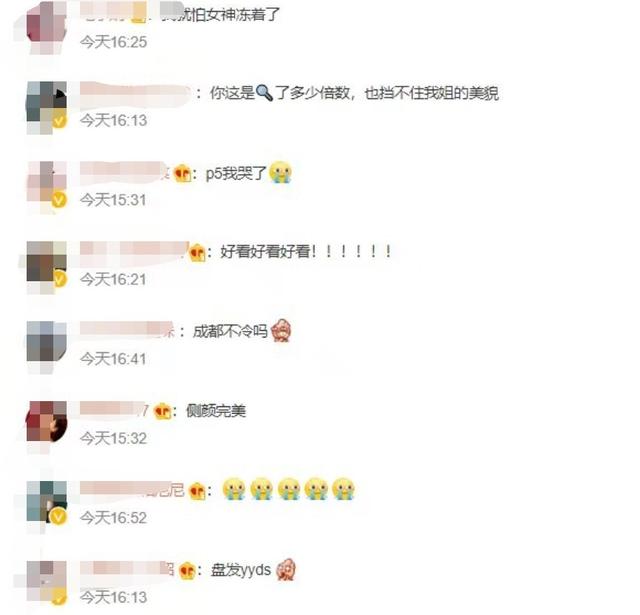Click the first crying emoji in the 16:52 comment
This screenshot has width=640, height=615.
pos(234,489)
